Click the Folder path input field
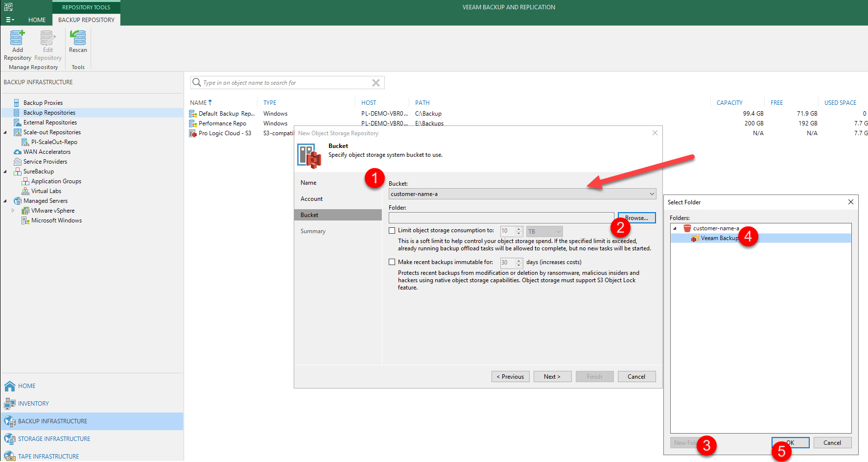 pyautogui.click(x=501, y=218)
